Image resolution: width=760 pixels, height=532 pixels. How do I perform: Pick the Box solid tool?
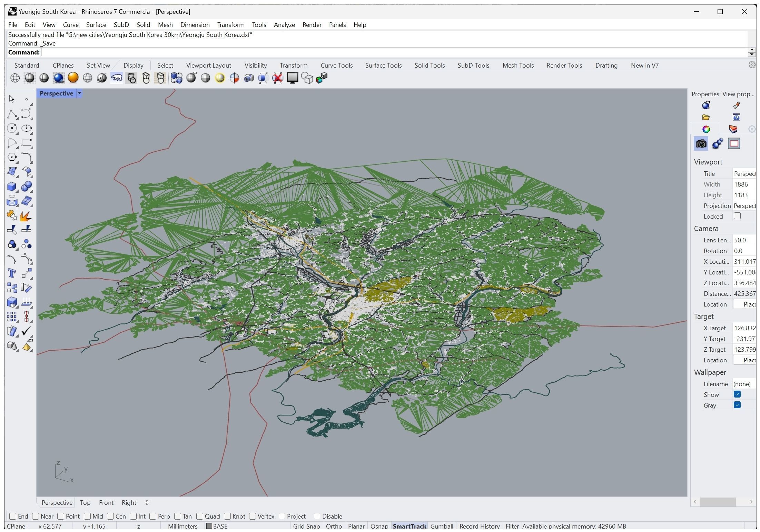point(12,187)
